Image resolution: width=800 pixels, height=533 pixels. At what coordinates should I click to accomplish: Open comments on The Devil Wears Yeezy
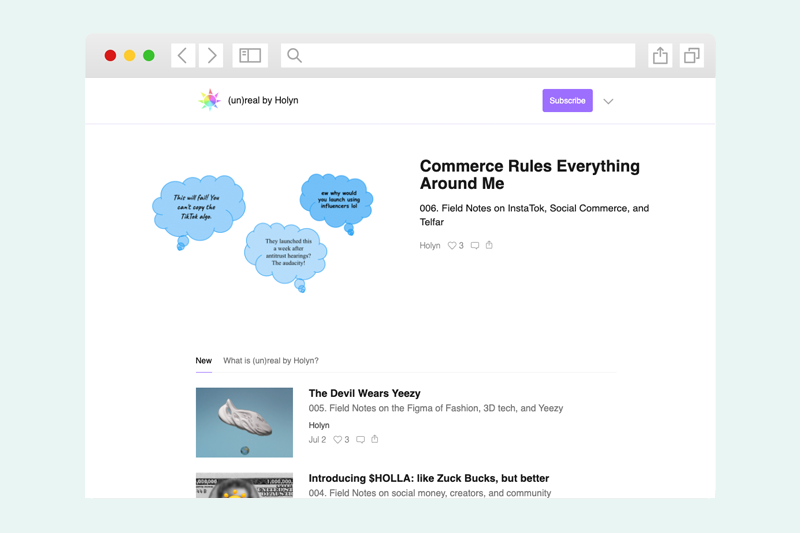coord(361,439)
